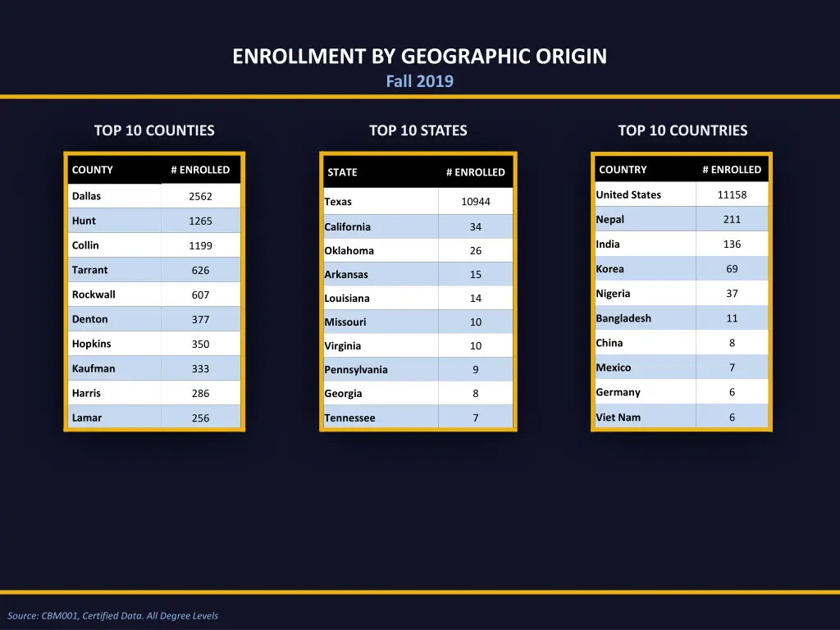Select the value 10944
The width and height of the screenshot is (840, 630).
tap(476, 202)
